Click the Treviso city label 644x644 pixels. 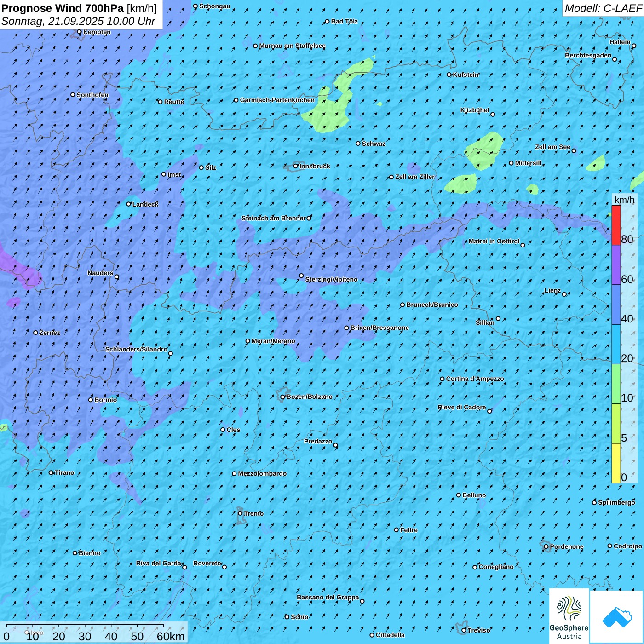coord(479,630)
